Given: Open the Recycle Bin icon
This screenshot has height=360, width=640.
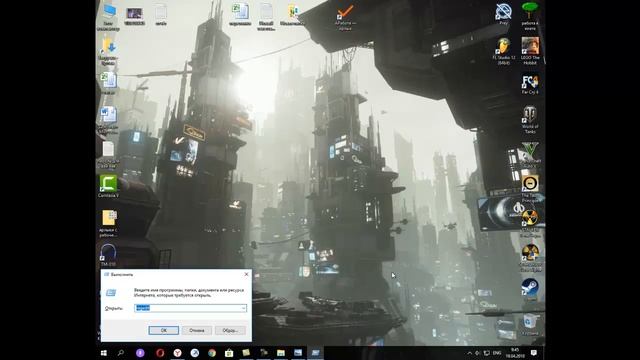Looking at the screenshot, I should [530, 324].
